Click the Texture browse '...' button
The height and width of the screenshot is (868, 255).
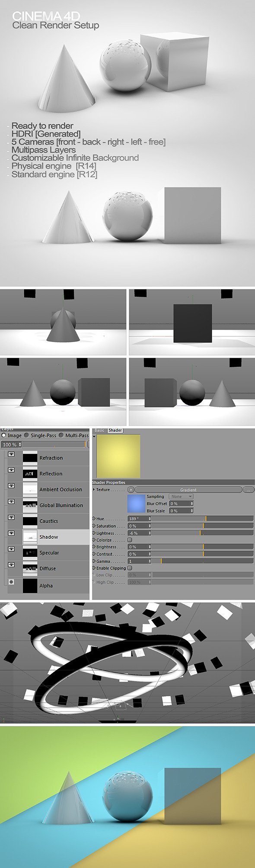[248, 490]
